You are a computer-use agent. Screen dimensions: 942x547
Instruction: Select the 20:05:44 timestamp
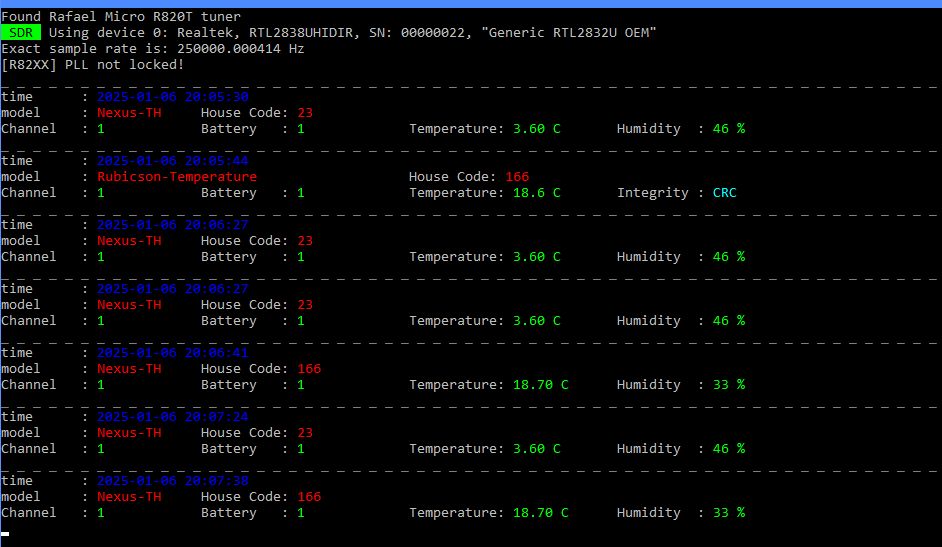coord(172,161)
